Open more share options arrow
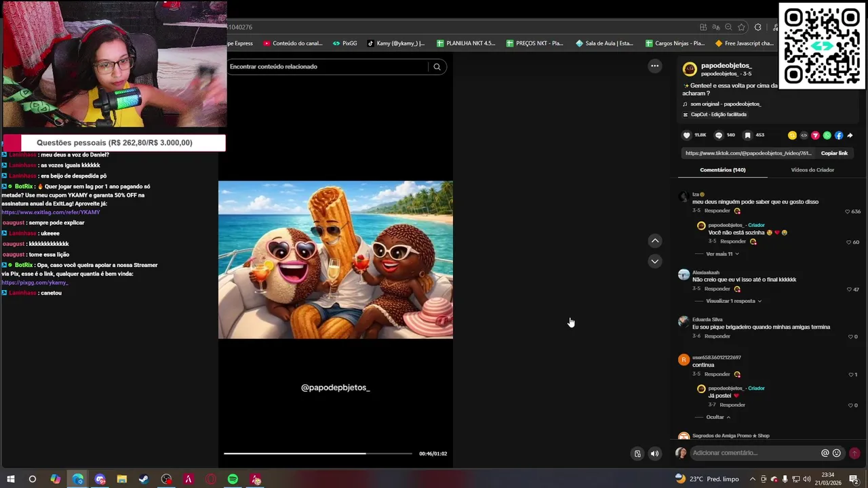The height and width of the screenshot is (488, 868). point(850,136)
